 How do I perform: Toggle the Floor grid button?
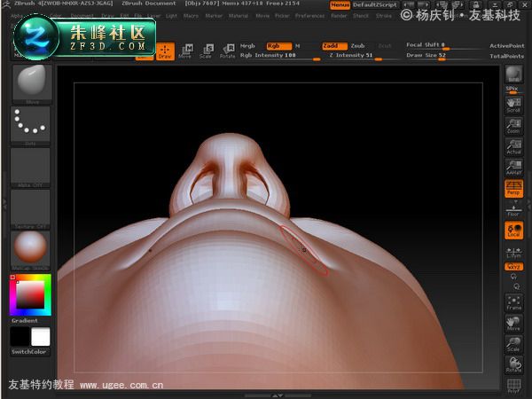(513, 209)
